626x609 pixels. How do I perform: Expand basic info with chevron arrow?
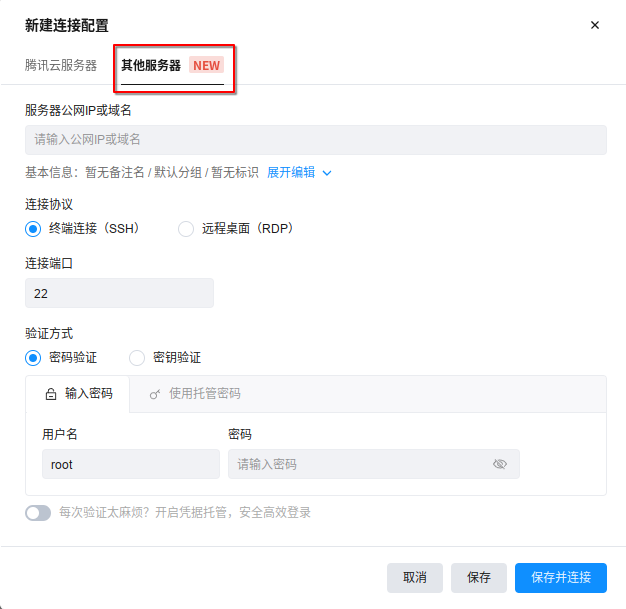(327, 173)
